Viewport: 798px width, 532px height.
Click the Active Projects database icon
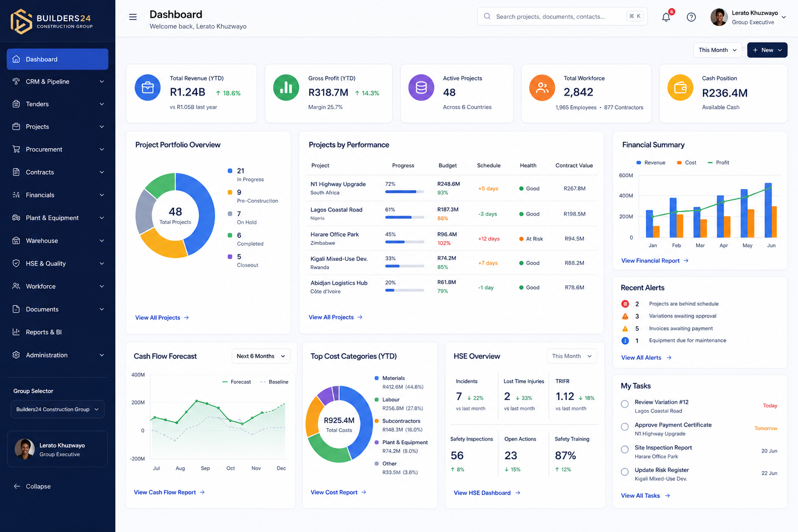421,87
